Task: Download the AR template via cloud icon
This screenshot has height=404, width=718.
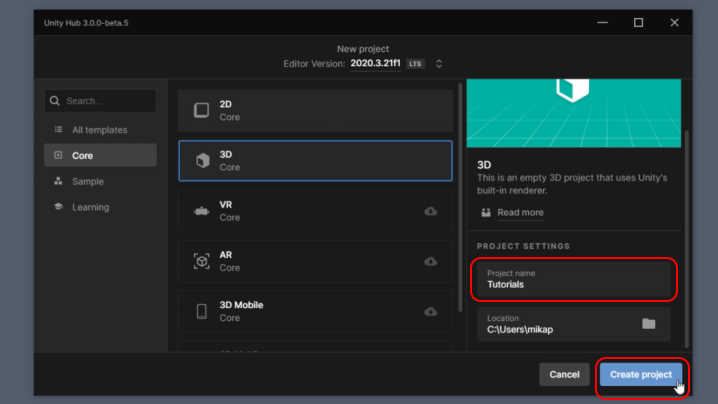Action: tap(430, 262)
